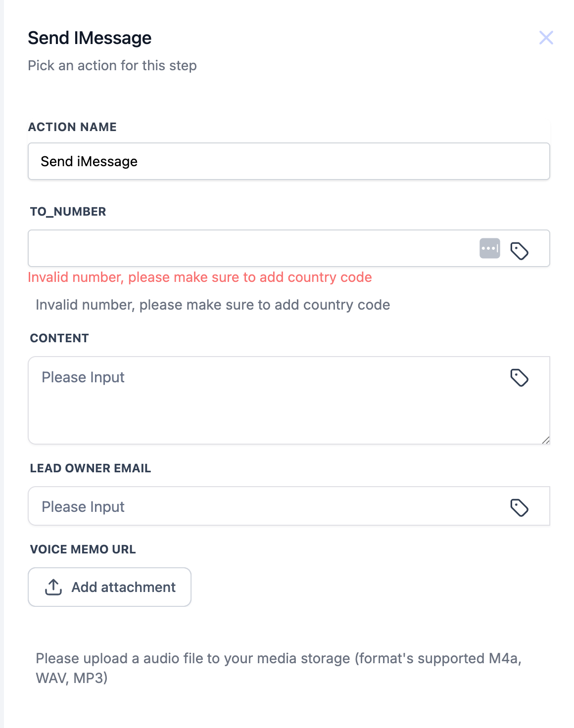Click into the TO_NUMBER input field
This screenshot has width=574, height=728.
(x=247, y=248)
